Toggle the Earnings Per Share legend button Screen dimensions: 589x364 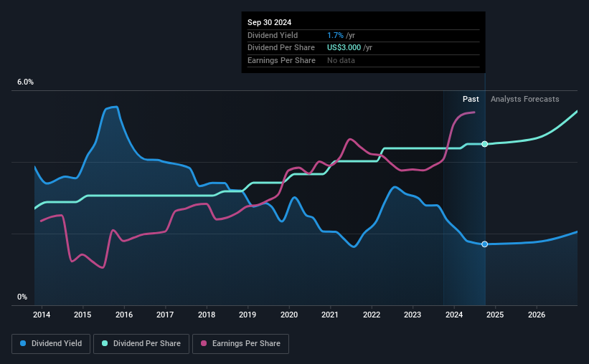point(240,344)
